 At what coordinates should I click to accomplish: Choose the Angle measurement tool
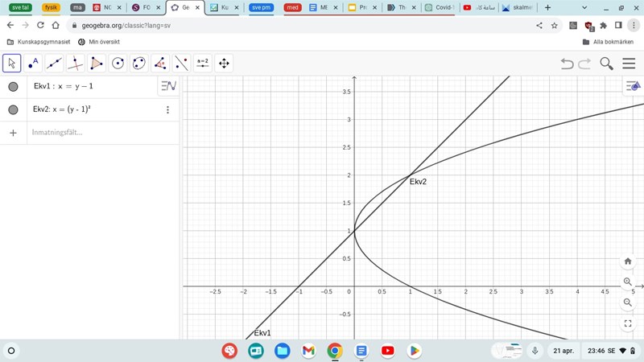click(x=160, y=63)
